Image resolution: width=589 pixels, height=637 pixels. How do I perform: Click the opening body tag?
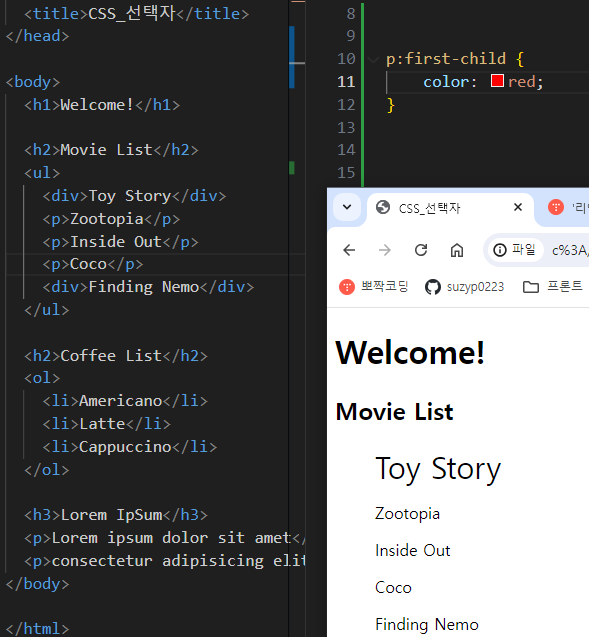click(33, 82)
